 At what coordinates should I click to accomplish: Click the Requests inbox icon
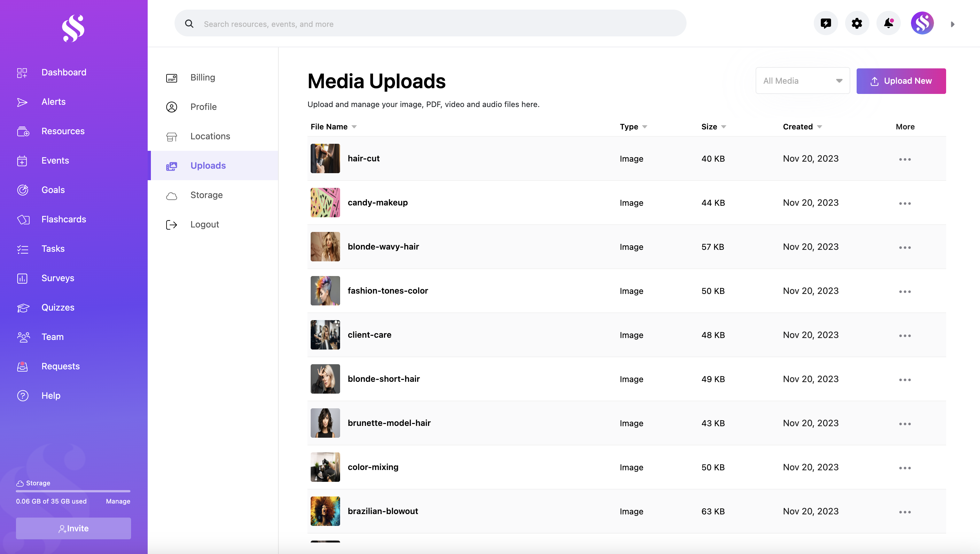pos(22,366)
